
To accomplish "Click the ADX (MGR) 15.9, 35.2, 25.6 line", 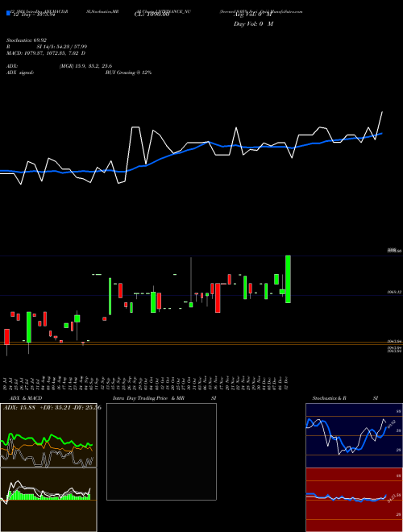I will tap(60, 66).
